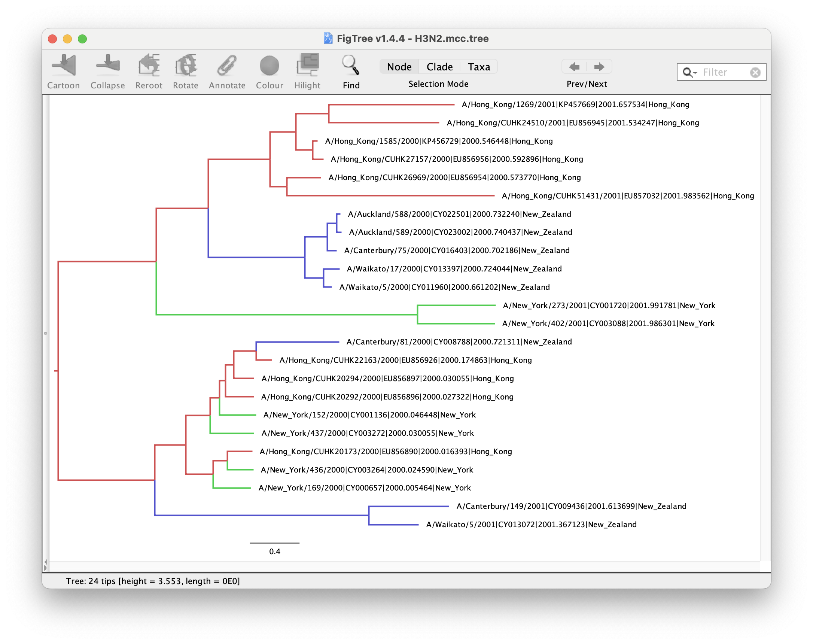
Task: Switch selection mode to Taxa
Action: (479, 67)
